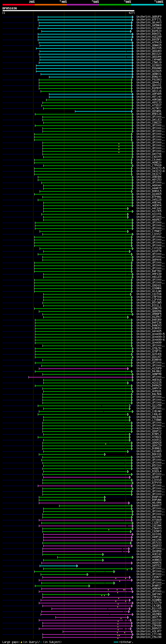Select hit label UniRef100_B9QFX9
The width and height of the screenshot is (166, 644).
[149, 497]
